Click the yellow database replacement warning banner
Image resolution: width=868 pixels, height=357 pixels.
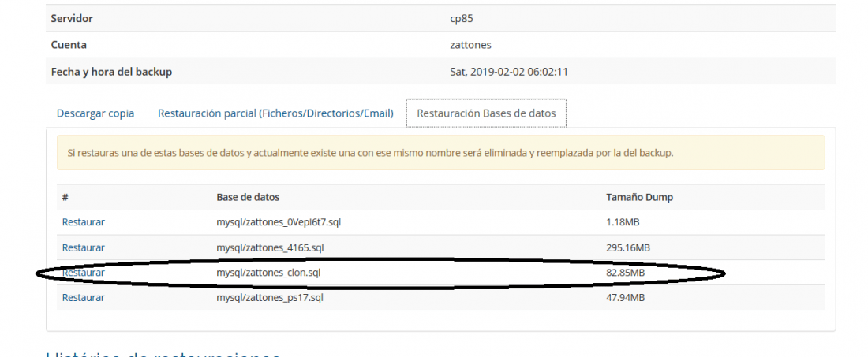440,153
